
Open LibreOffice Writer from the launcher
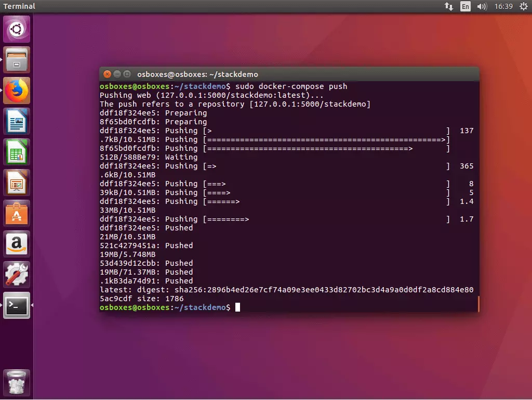pyautogui.click(x=17, y=121)
